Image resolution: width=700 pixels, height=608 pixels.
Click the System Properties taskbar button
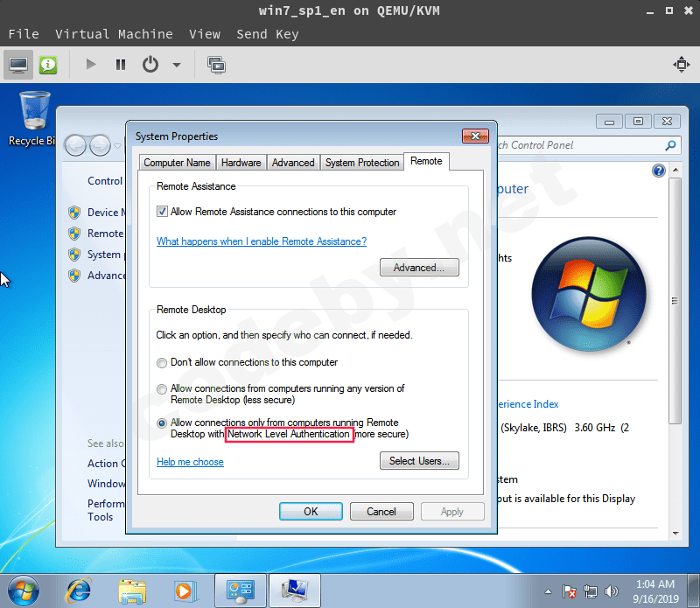click(x=295, y=591)
